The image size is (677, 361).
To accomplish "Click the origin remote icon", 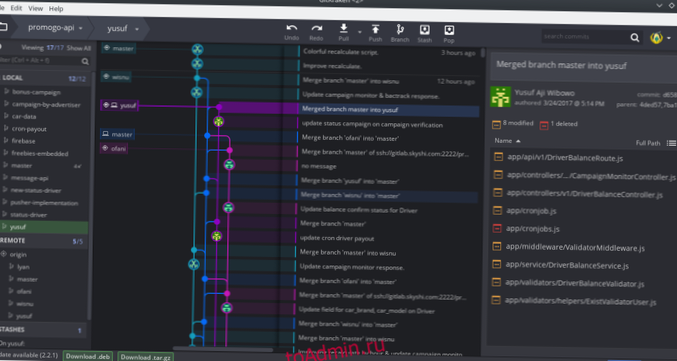I will point(4,254).
